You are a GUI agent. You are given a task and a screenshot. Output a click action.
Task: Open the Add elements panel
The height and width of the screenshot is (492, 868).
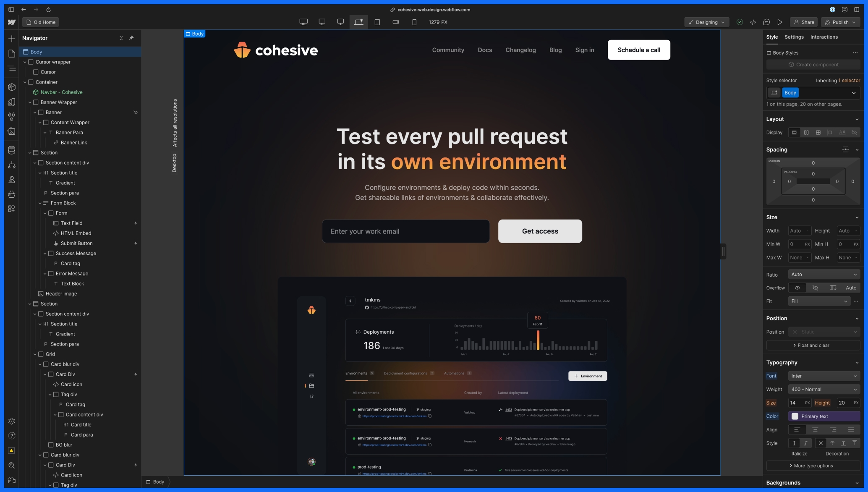pos(12,39)
